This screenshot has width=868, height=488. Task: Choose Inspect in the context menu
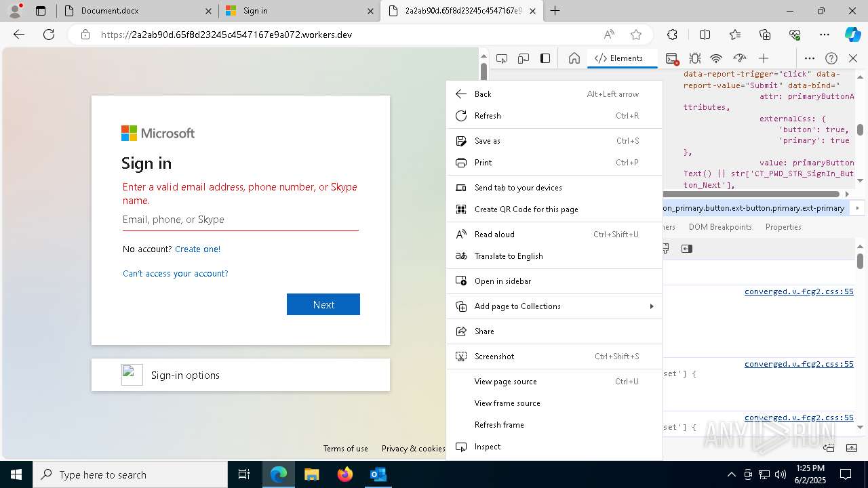pos(554,447)
